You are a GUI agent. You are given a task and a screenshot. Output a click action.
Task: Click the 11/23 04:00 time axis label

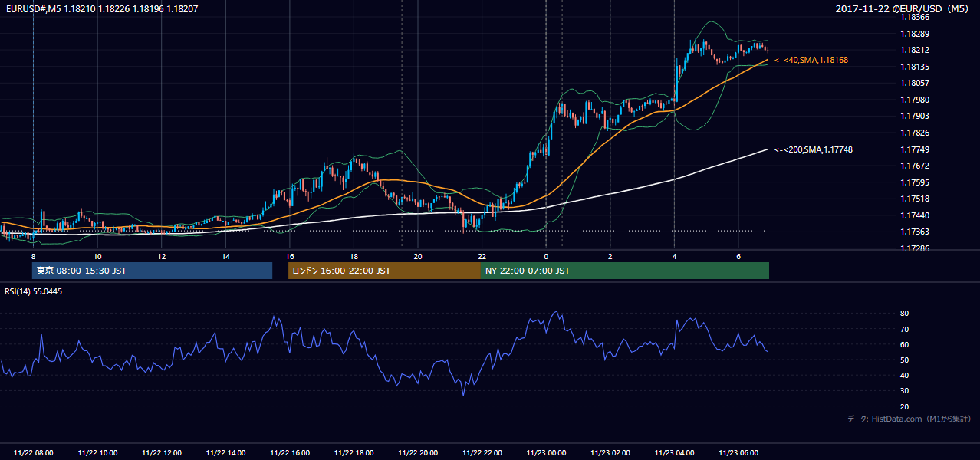(x=675, y=452)
